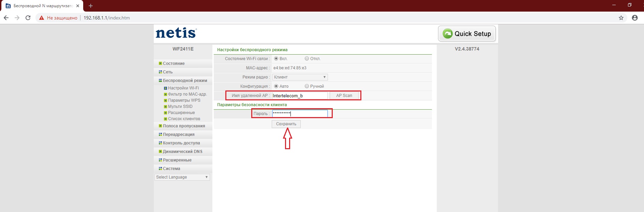This screenshot has width=644, height=212.
Task: Click the Параметры безопасности клиента heading
Action: coord(252,105)
